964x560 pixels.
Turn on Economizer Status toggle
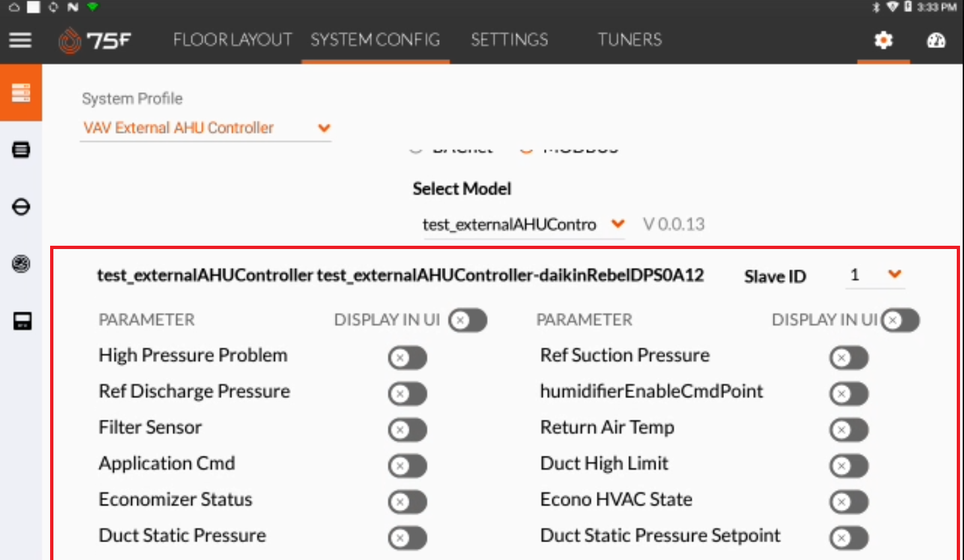(407, 501)
